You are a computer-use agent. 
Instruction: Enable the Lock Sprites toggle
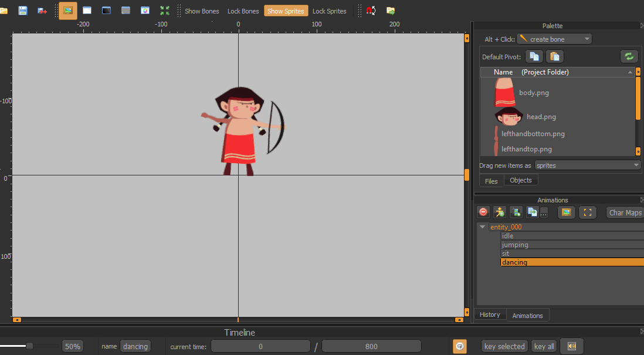click(329, 11)
